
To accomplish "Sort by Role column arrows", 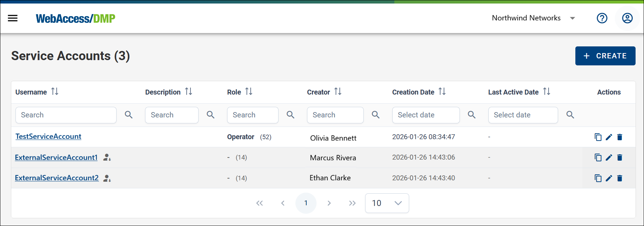I will pos(249,92).
